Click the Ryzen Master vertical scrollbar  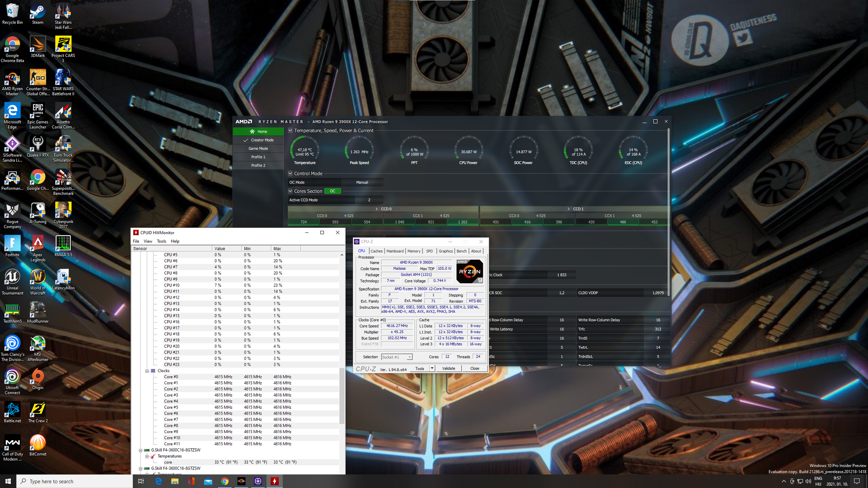click(668, 213)
